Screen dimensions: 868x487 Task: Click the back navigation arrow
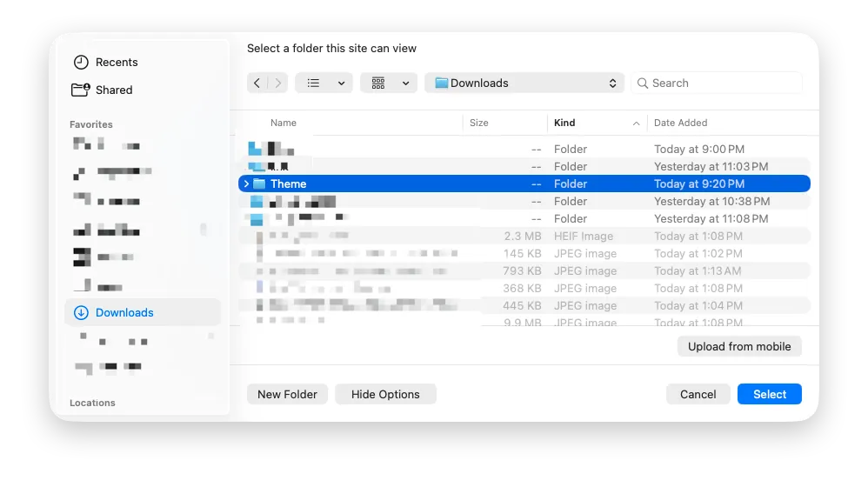(257, 83)
